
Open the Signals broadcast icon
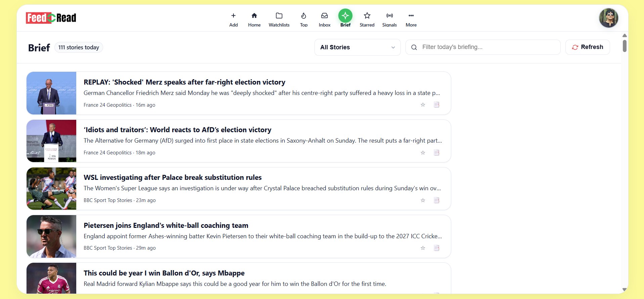pyautogui.click(x=390, y=15)
